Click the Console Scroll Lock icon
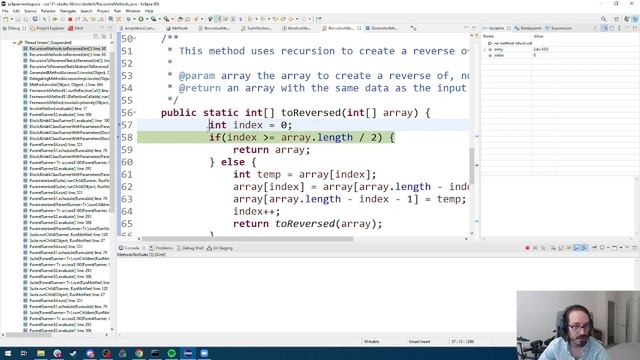The height and width of the screenshot is (360, 640). tap(561, 248)
